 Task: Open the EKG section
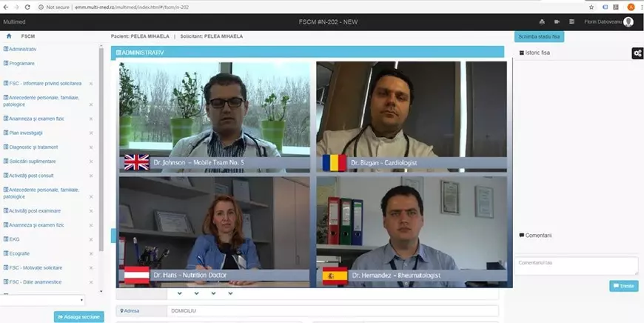click(12, 239)
